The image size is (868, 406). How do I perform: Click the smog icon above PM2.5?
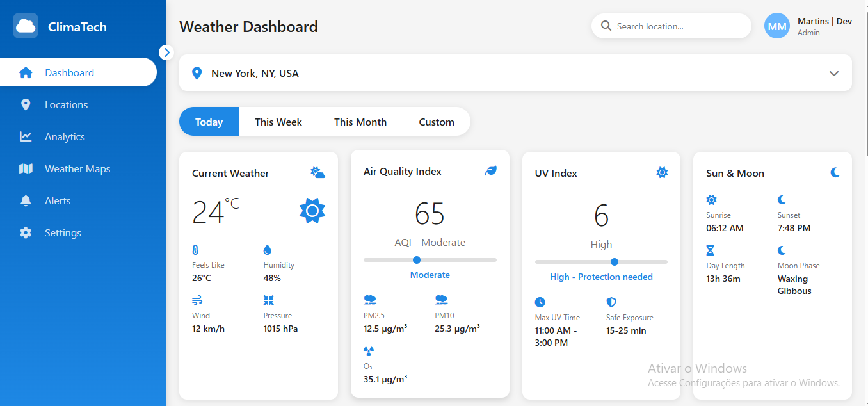pos(370,300)
